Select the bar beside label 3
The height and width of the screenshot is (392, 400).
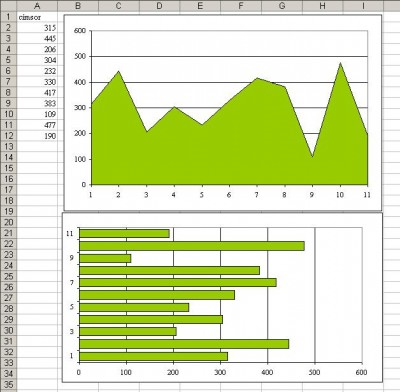coord(128,332)
